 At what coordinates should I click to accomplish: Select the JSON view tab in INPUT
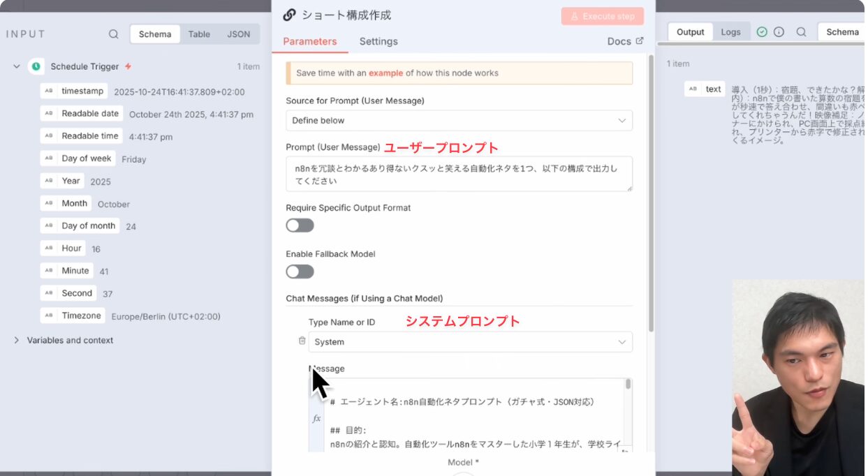(x=238, y=34)
